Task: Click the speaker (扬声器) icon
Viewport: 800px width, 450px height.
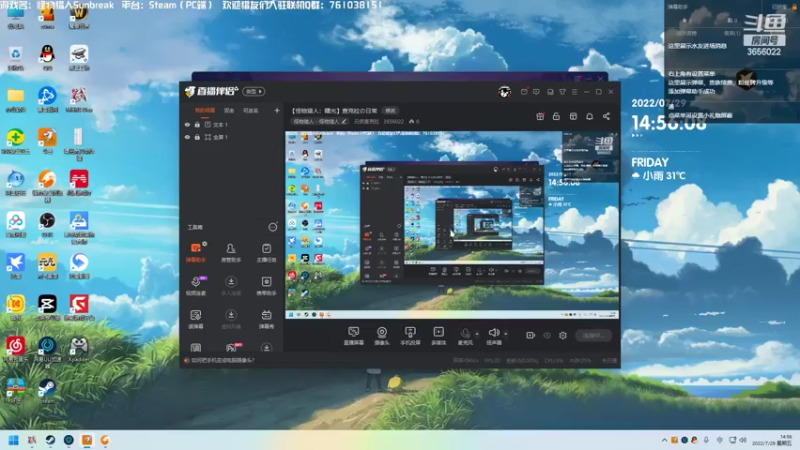Action: coord(494,335)
